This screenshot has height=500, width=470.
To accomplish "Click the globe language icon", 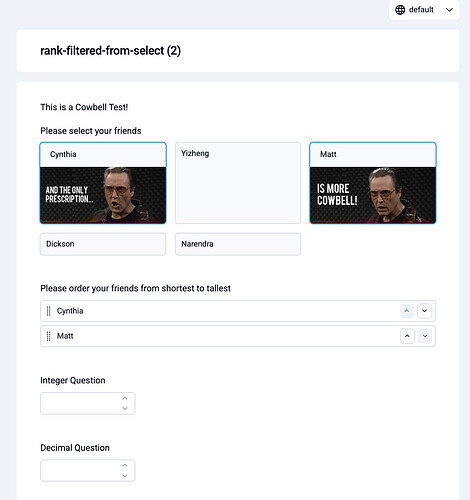I will 400,10.
